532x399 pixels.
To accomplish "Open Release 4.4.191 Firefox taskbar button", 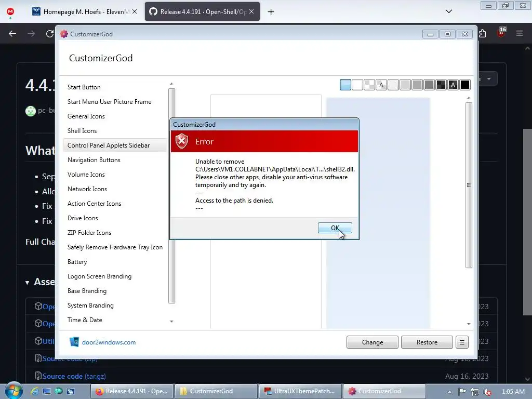I will [132, 391].
